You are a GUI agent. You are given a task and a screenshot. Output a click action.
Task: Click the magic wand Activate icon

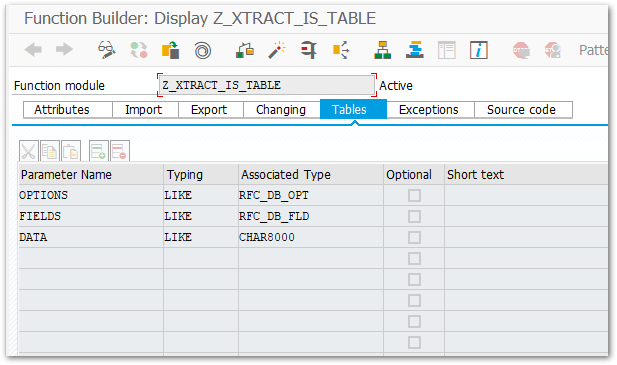pos(277,50)
